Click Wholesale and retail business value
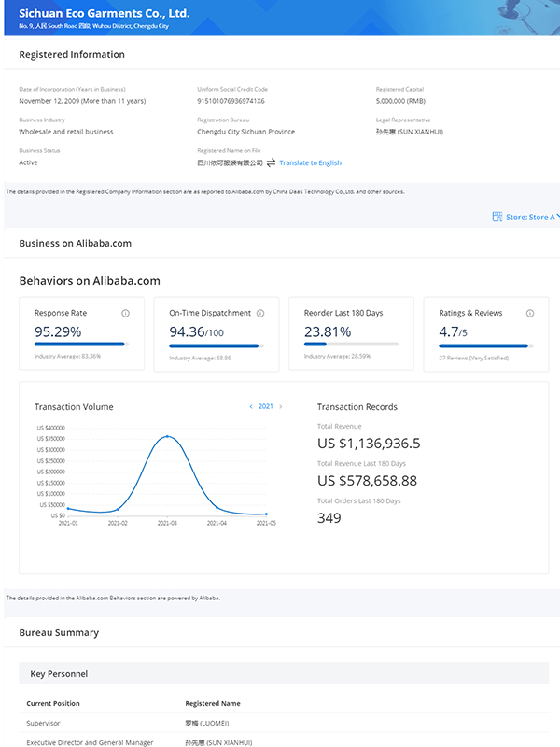The width and height of the screenshot is (560, 747). coord(66,132)
